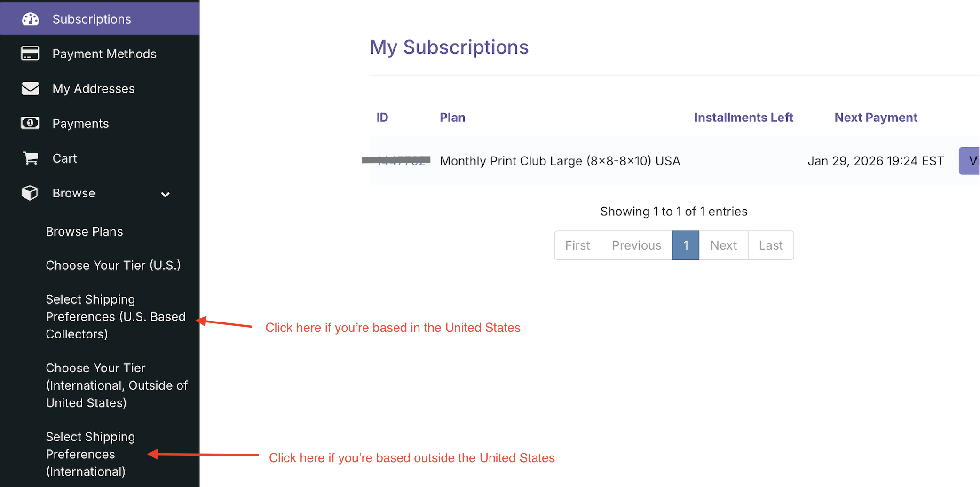Viewport: 980px width, 487px height.
Task: Open the redacted subscription ID link
Action: (x=402, y=161)
